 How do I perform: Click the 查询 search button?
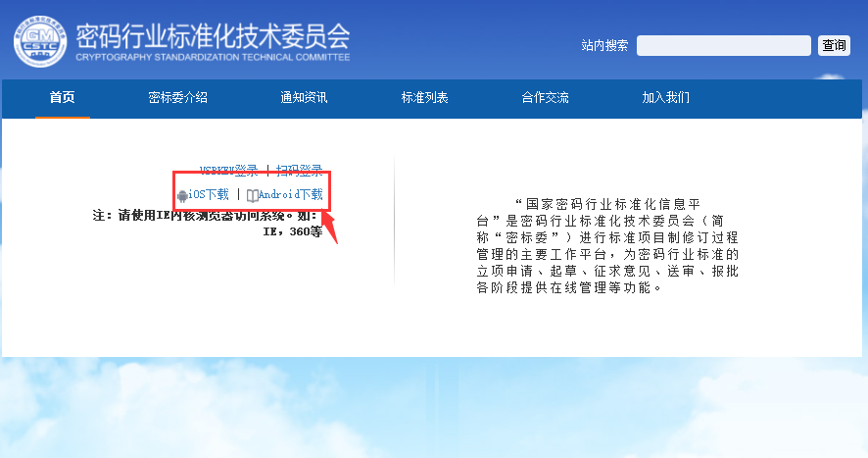tap(834, 45)
